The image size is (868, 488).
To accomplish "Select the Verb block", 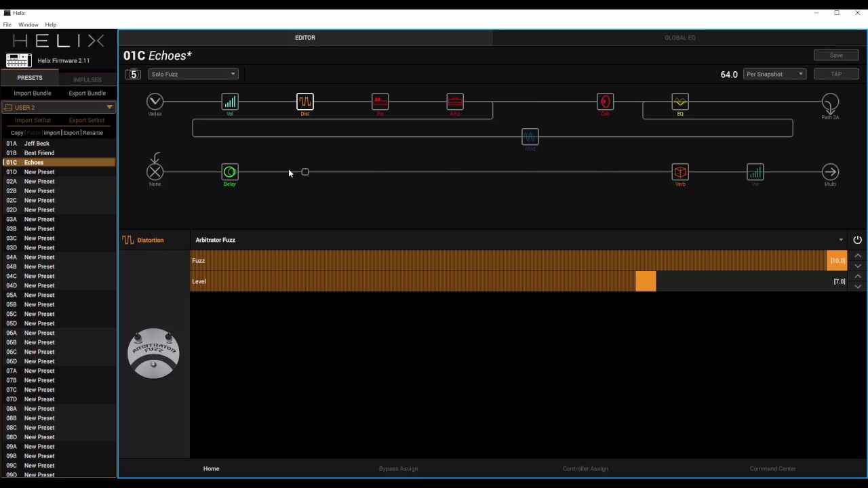I will point(680,172).
